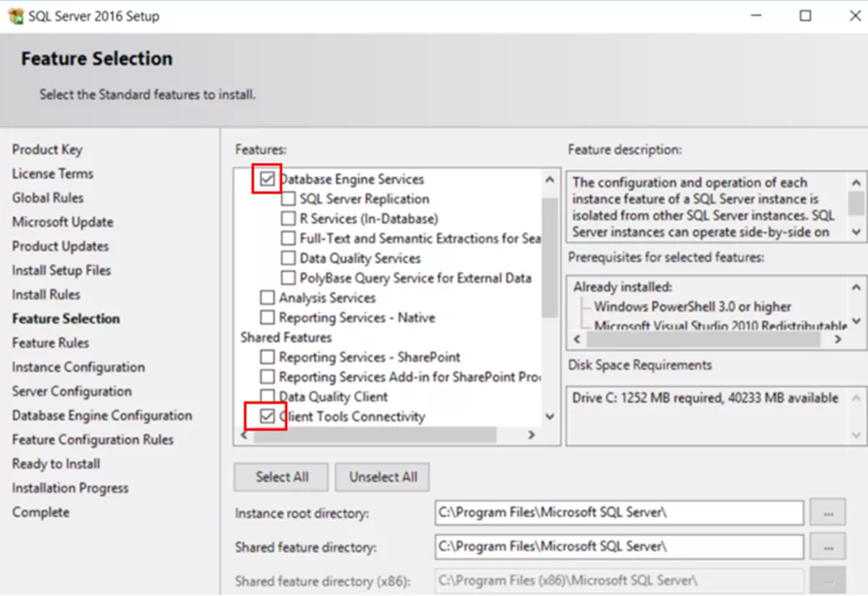
Task: Select Database Engine Configuration step
Action: [103, 416]
